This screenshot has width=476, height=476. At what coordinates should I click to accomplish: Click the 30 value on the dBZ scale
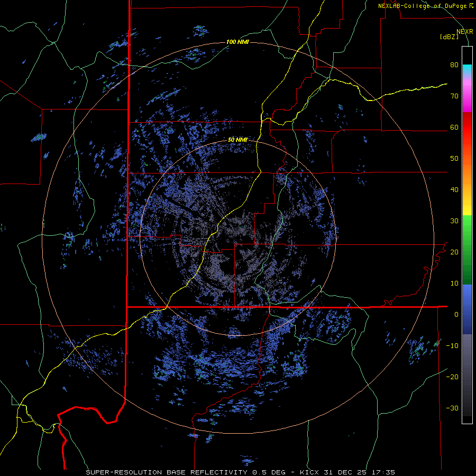pyautogui.click(x=454, y=221)
